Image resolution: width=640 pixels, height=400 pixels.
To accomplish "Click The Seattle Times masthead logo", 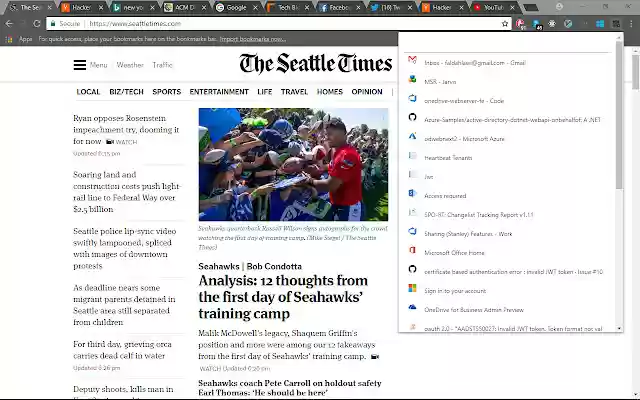I will tap(316, 64).
